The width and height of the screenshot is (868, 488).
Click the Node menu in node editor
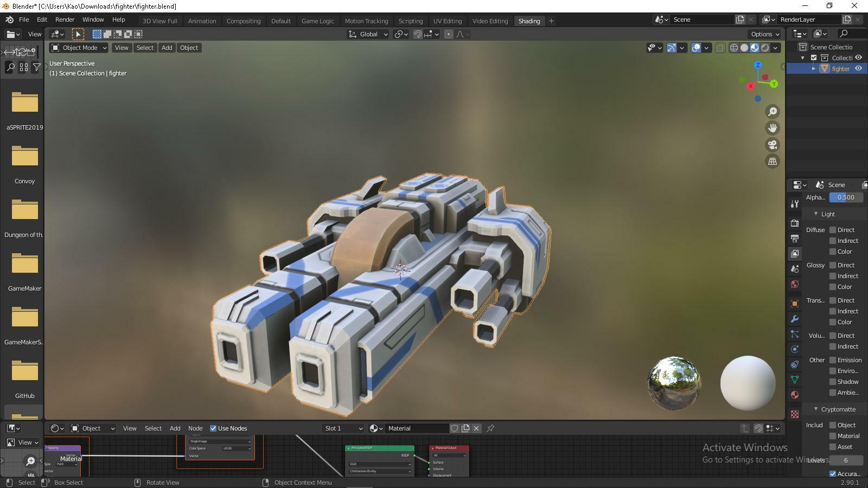(x=195, y=428)
